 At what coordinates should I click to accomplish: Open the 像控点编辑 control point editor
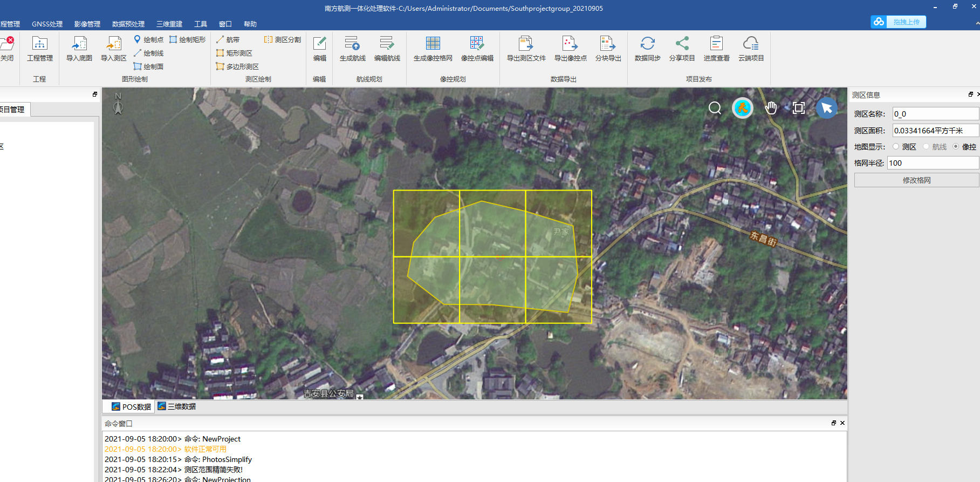coord(477,44)
